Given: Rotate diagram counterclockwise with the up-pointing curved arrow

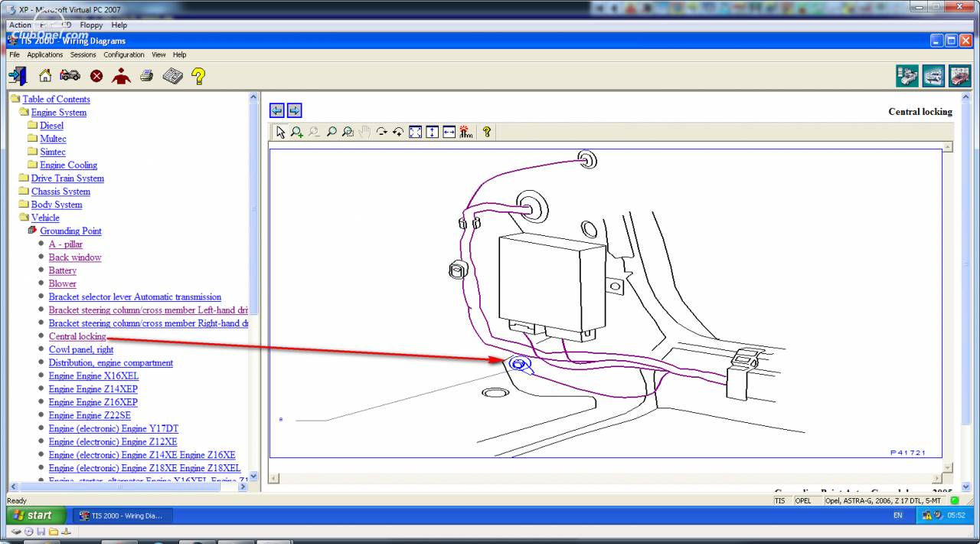Looking at the screenshot, I should tap(398, 132).
